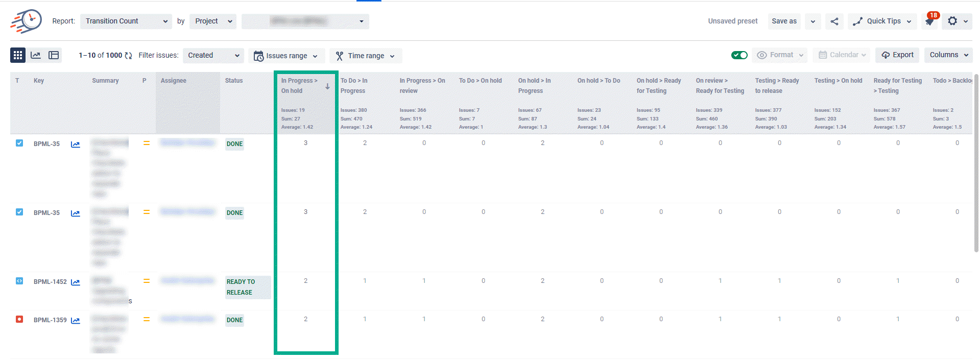Click the share icon in top bar

pyautogui.click(x=834, y=21)
